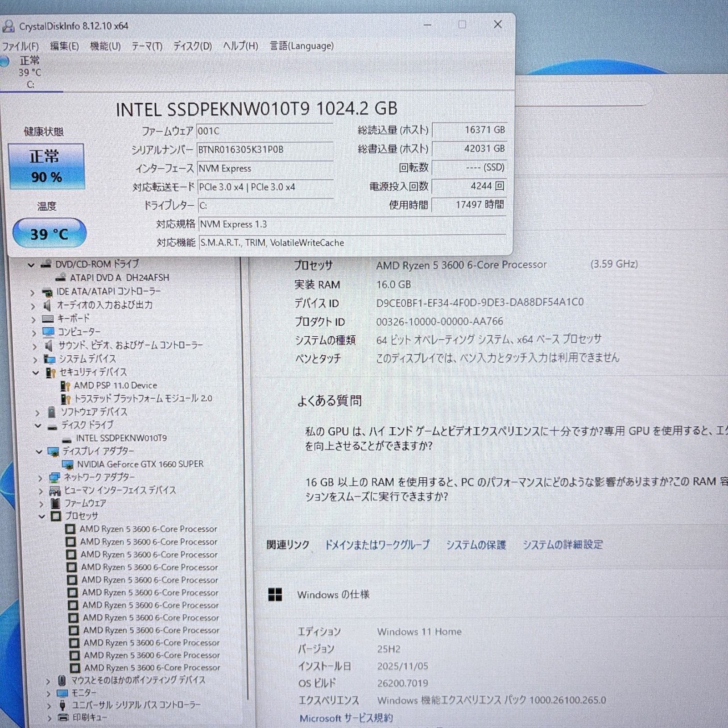Screen dimensions: 728x728
Task: Click the 39 °C temperature gauge
Action: [x=49, y=233]
